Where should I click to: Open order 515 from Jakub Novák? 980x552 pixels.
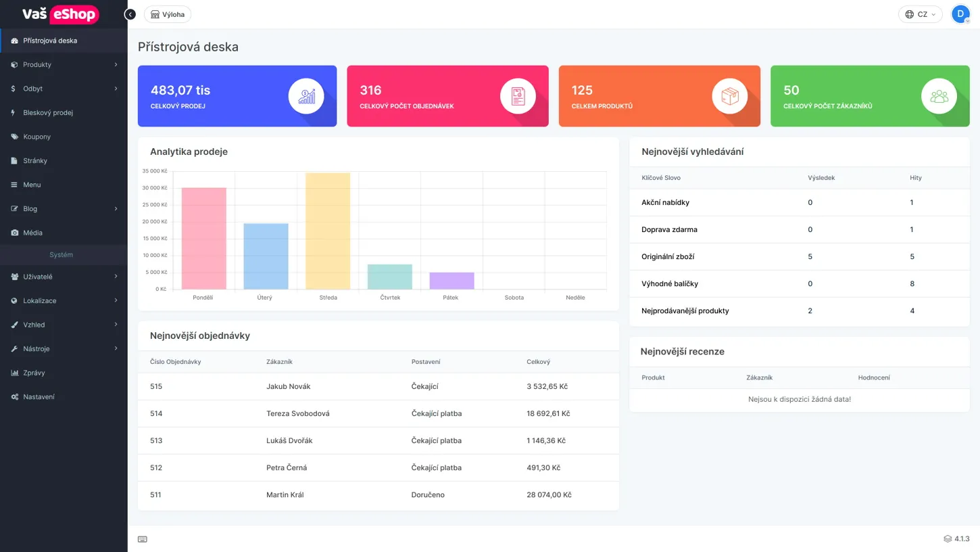pyautogui.click(x=155, y=386)
